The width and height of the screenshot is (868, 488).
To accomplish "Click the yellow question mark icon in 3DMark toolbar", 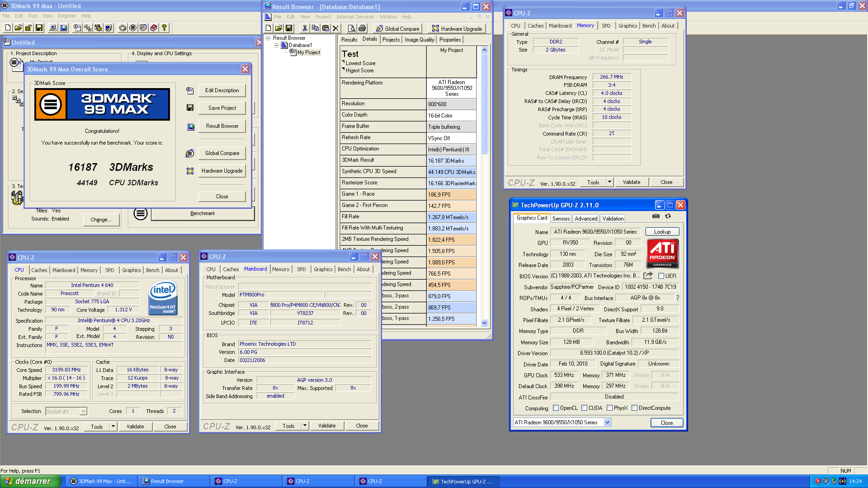I will pyautogui.click(x=164, y=28).
